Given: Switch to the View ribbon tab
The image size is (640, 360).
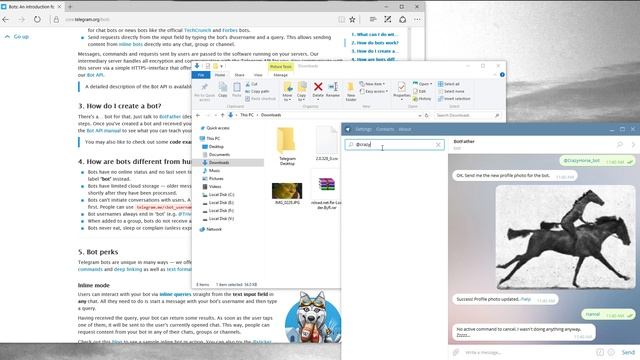Looking at the screenshot, I should [x=258, y=75].
